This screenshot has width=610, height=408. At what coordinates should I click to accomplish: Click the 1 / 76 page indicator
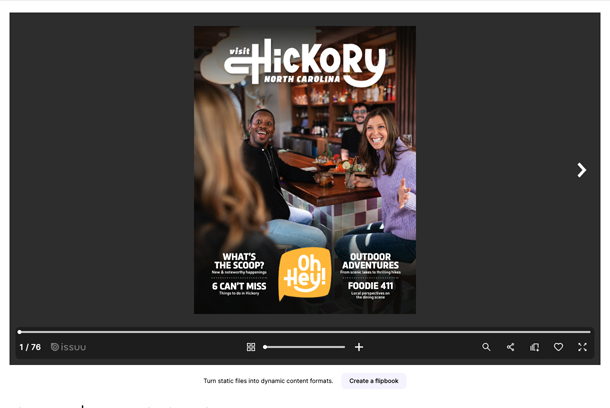coord(30,347)
